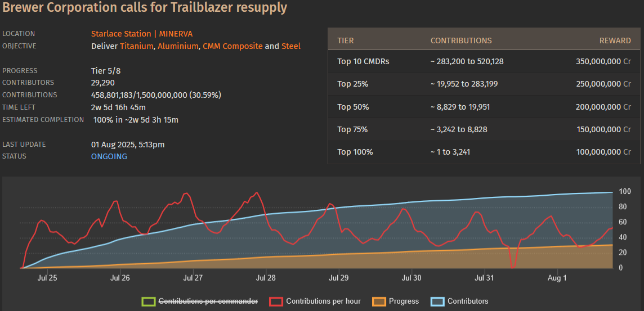Open the MINERVA system link
The width and height of the screenshot is (644, 311).
pos(176,34)
